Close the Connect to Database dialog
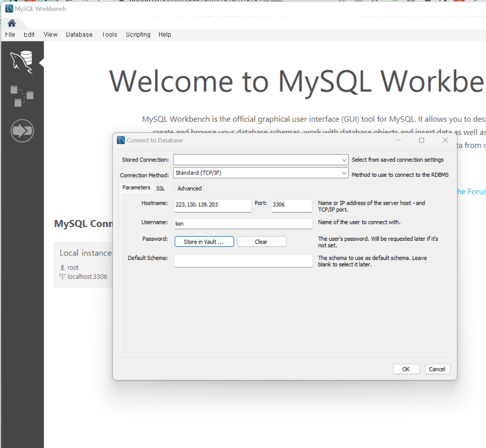This screenshot has height=448, width=486. (445, 140)
